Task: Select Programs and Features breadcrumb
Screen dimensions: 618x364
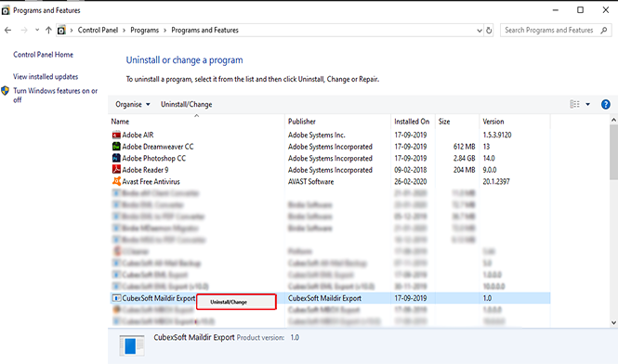Action: click(205, 30)
